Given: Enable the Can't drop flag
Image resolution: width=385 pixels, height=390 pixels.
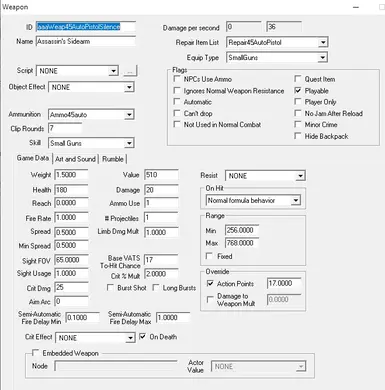Looking at the screenshot, I should (x=177, y=113).
